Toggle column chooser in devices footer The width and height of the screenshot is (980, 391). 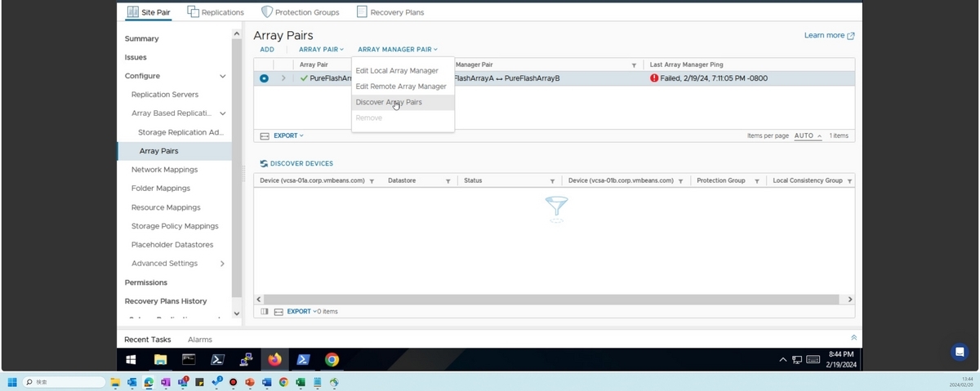click(265, 312)
